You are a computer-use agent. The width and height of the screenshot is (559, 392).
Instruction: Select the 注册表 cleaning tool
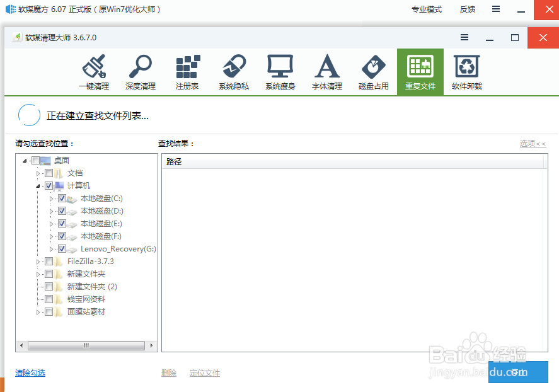click(187, 71)
